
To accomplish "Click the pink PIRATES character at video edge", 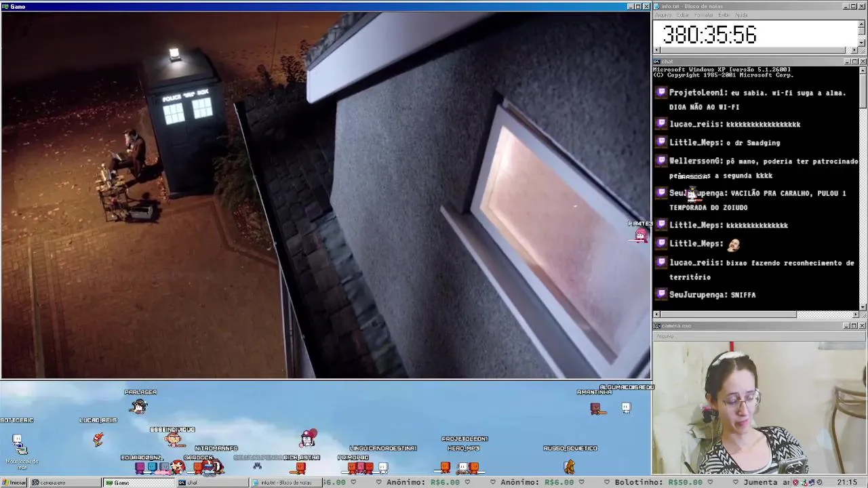I will click(641, 235).
